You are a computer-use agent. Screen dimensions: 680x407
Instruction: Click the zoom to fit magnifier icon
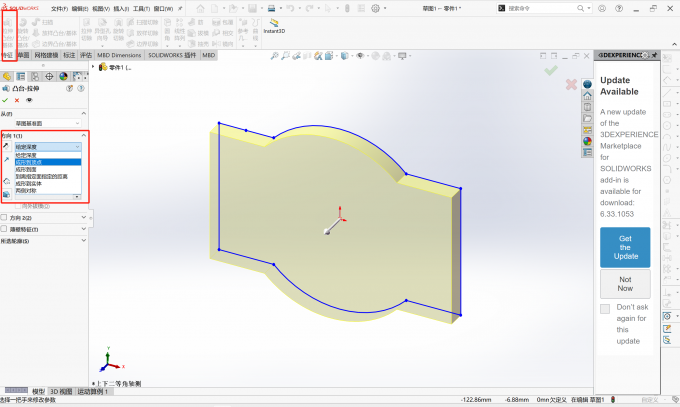coord(275,56)
